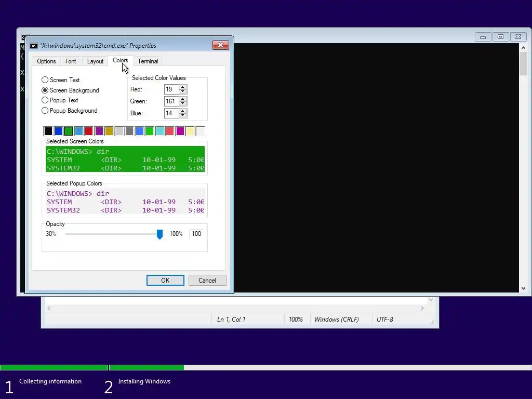Pick the pale yellow color swatch
This screenshot has width=532, height=399.
[x=190, y=131]
